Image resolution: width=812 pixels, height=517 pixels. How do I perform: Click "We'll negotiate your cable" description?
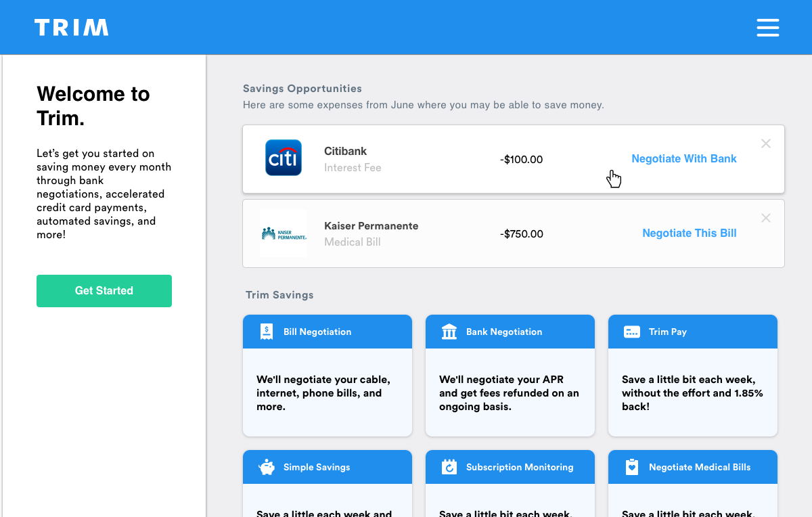tap(323, 393)
